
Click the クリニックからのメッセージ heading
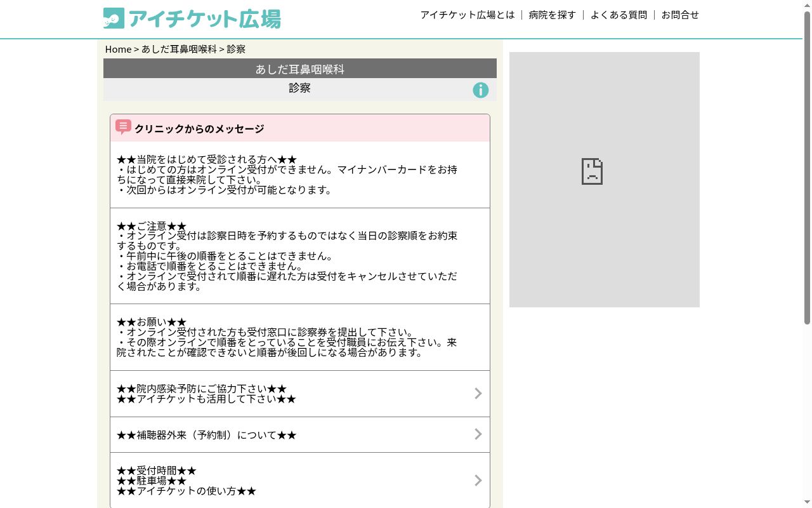click(x=199, y=129)
